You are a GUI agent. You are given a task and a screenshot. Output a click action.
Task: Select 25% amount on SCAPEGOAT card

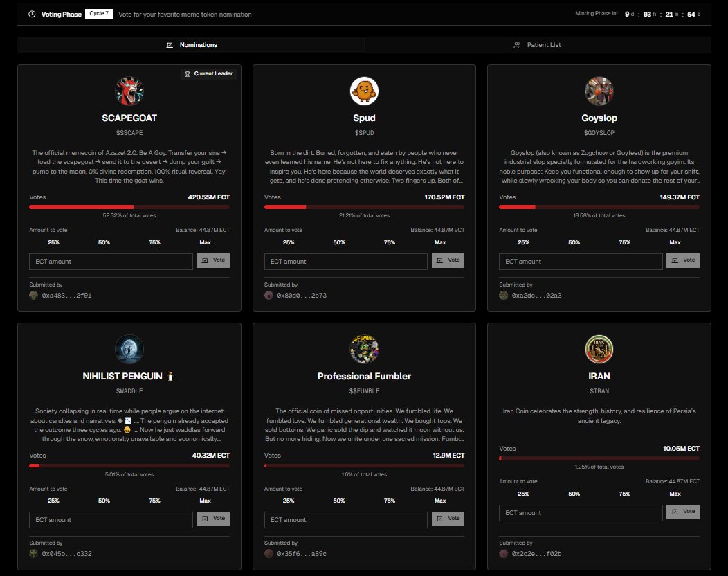pyautogui.click(x=54, y=242)
